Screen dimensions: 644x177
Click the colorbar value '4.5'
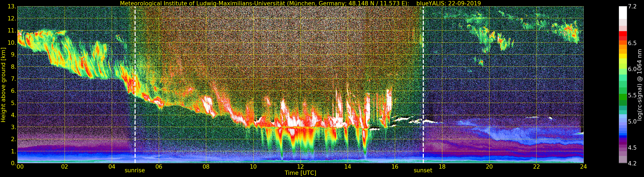(632, 148)
